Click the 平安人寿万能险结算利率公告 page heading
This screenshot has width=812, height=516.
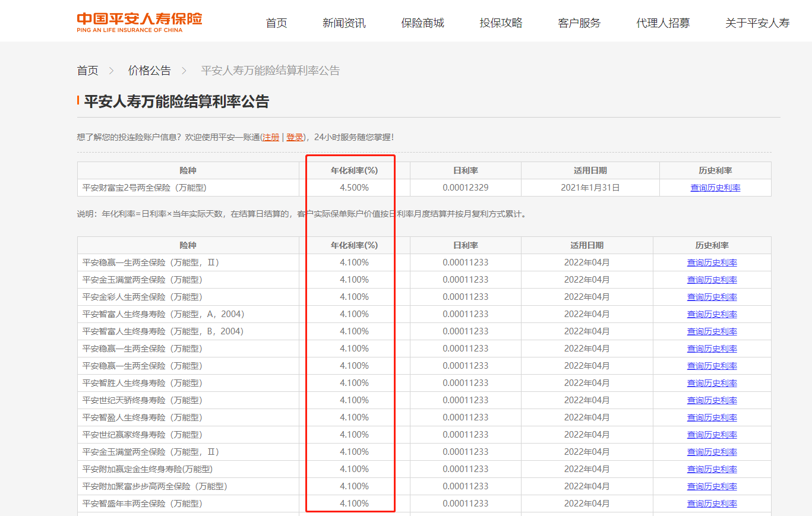click(x=176, y=102)
